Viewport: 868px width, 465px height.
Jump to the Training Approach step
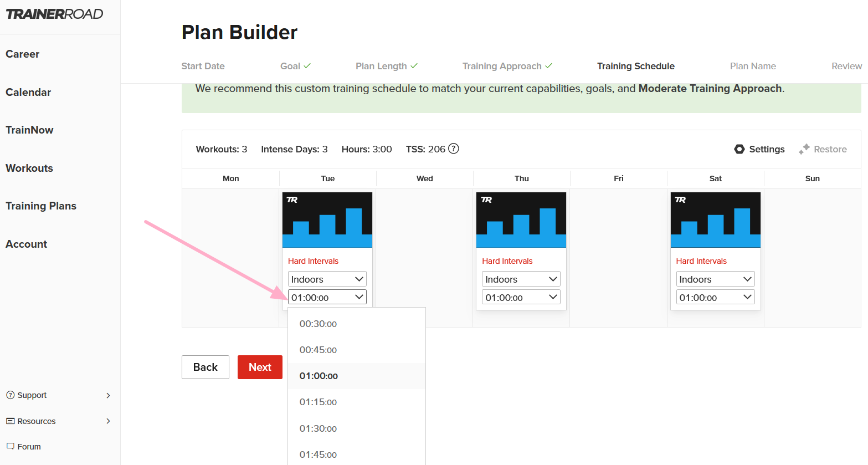click(x=502, y=66)
